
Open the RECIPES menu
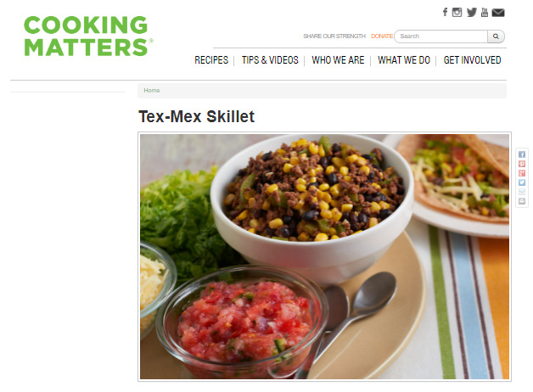[211, 60]
